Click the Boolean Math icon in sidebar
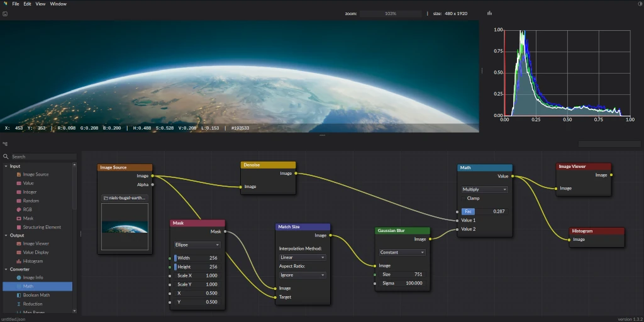644x322 pixels. tap(19, 295)
